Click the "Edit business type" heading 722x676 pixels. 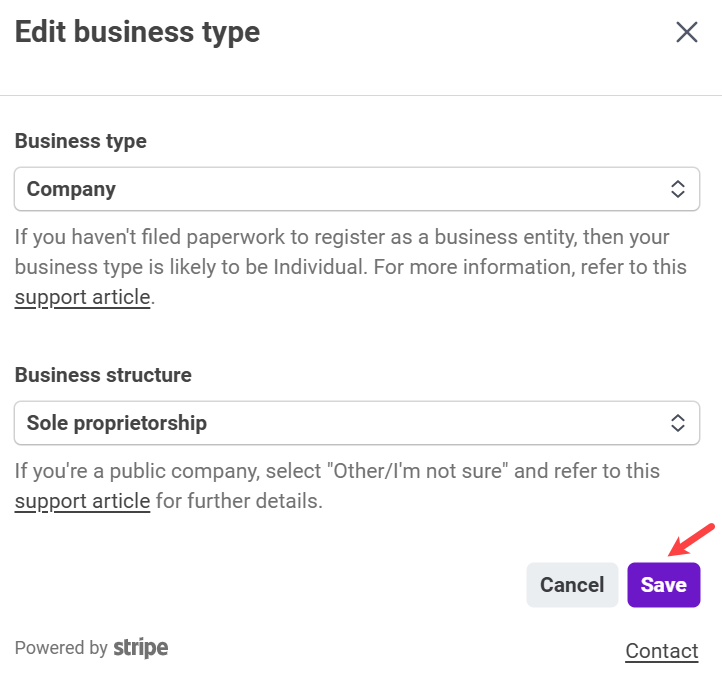click(x=137, y=32)
